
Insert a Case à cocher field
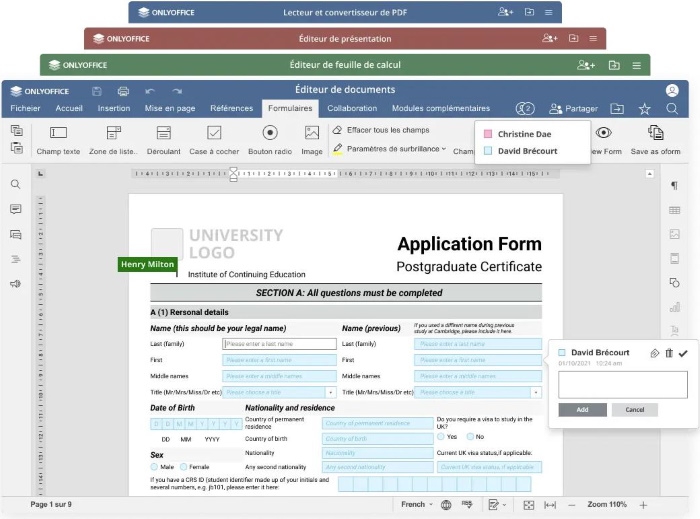pos(214,140)
